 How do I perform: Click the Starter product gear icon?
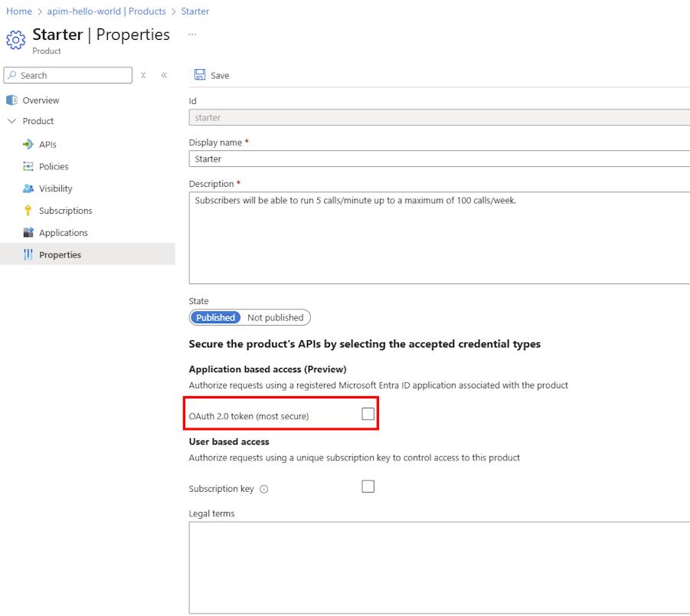click(15, 38)
